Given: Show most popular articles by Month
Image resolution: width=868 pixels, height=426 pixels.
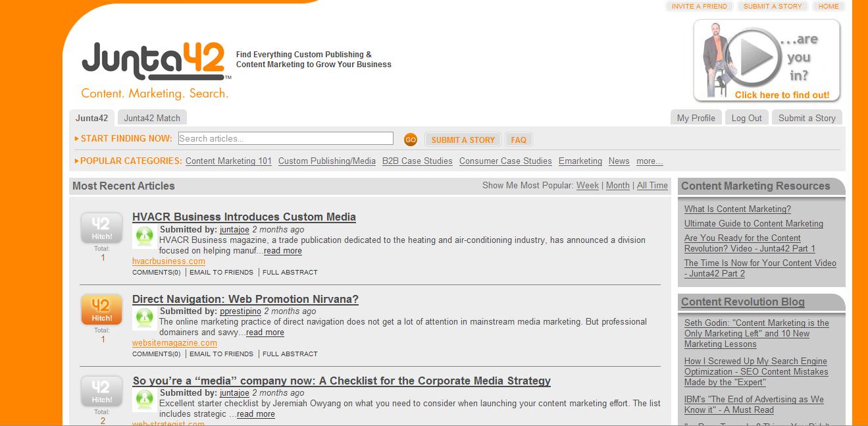Looking at the screenshot, I should coord(618,185).
